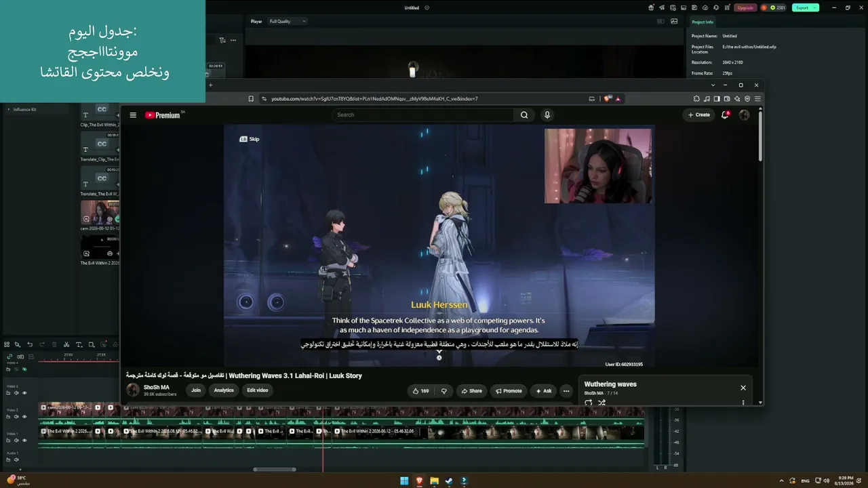Select the Crop tool in Filmora timeline toolbar
868x488 pixels.
[92, 344]
